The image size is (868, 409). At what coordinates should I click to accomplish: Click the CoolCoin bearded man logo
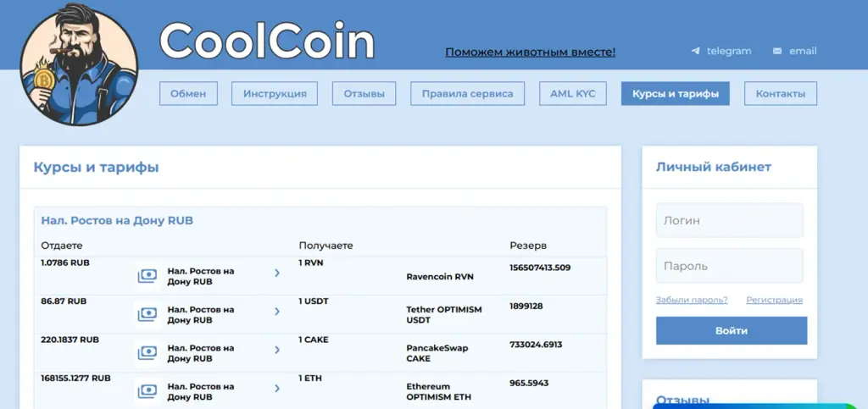pyautogui.click(x=79, y=64)
